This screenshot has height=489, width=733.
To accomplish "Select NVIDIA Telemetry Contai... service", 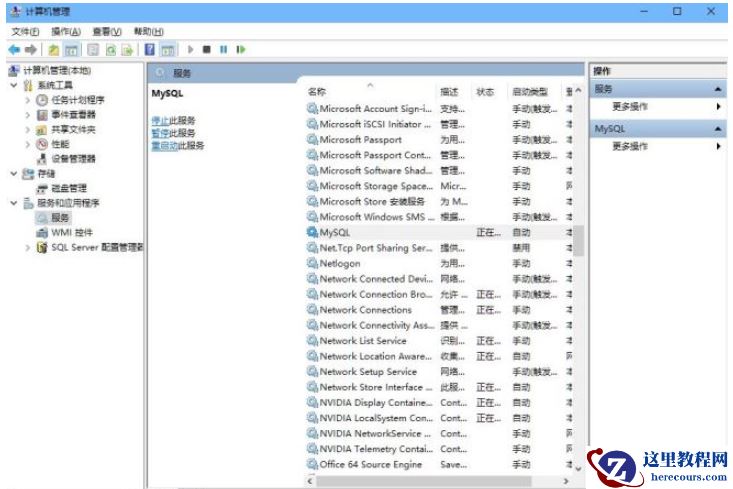I will 439,449.
